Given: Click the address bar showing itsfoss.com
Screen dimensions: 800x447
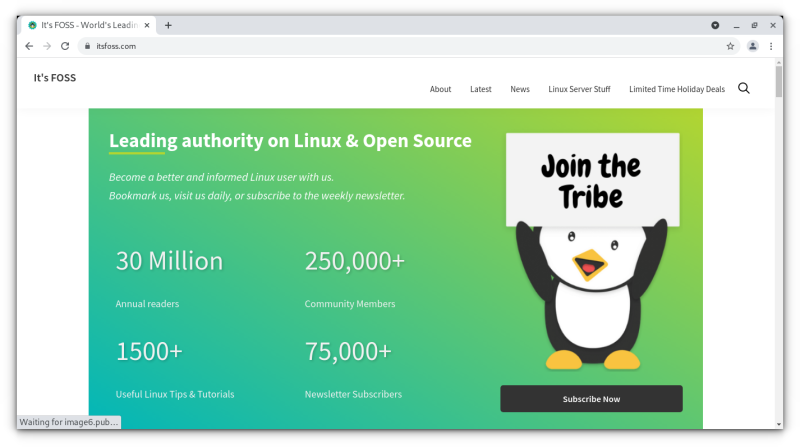Looking at the screenshot, I should (x=408, y=46).
